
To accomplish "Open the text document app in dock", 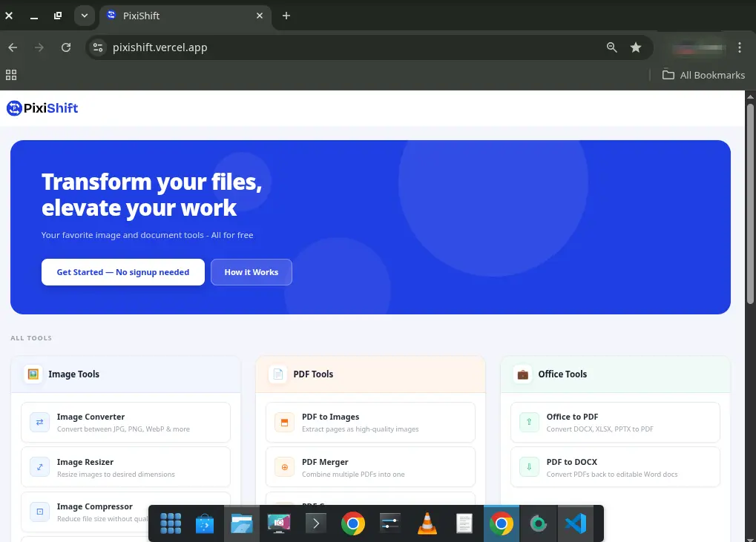I will [x=464, y=523].
